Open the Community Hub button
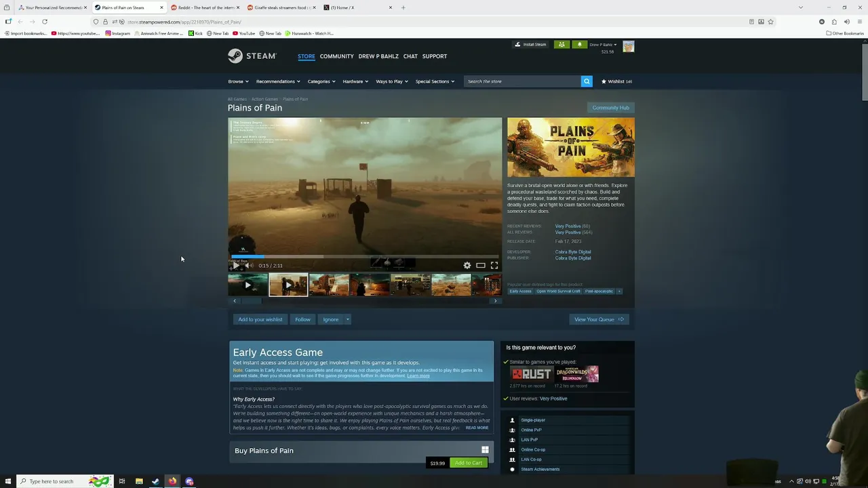 [610, 108]
